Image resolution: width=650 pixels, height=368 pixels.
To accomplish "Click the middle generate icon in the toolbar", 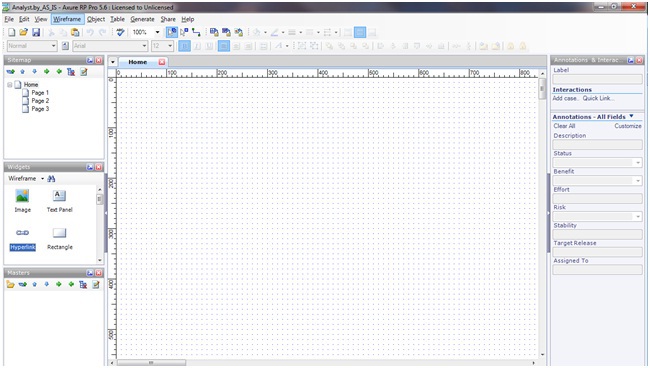I will (226, 32).
